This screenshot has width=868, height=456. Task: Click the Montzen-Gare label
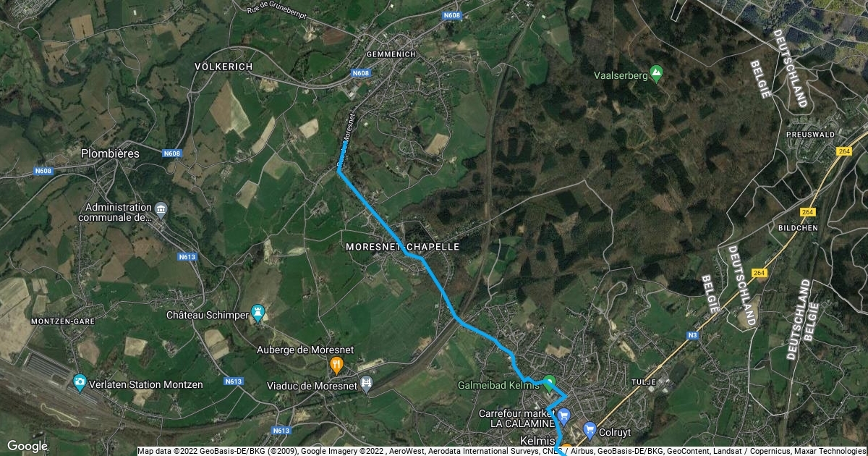60,321
